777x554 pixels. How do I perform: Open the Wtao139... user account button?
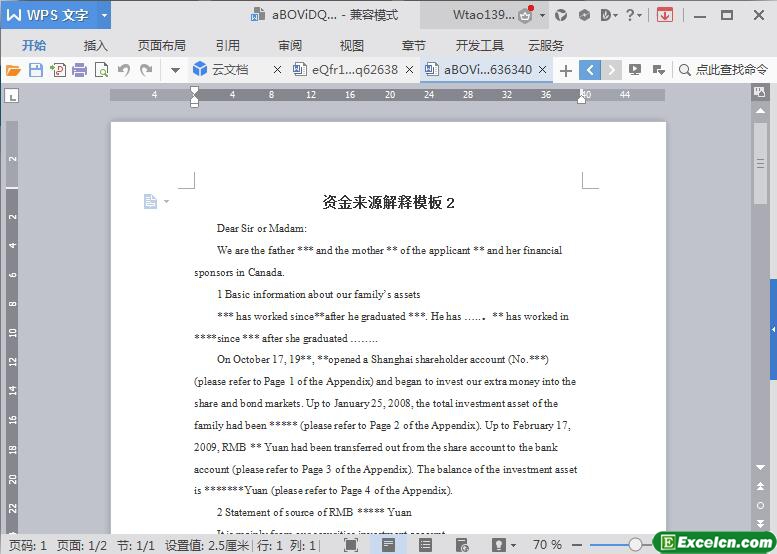coord(484,15)
